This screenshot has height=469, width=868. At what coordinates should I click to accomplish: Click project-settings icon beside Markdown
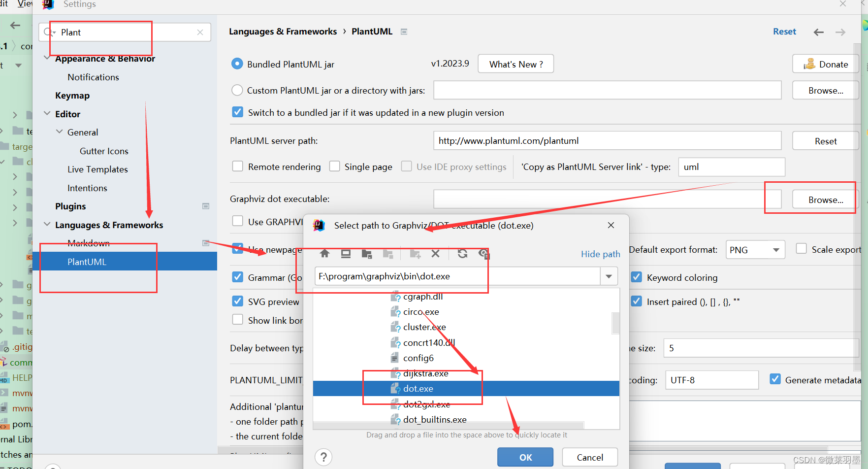coord(206,243)
